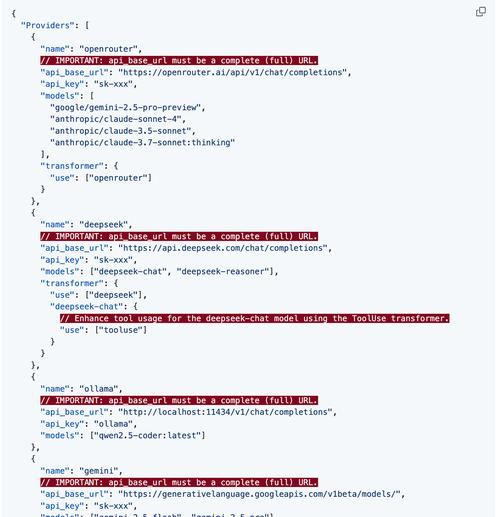This screenshot has width=500, height=517.
Task: Click the "qwen2.5-coder:latest" model entry
Action: (x=147, y=435)
